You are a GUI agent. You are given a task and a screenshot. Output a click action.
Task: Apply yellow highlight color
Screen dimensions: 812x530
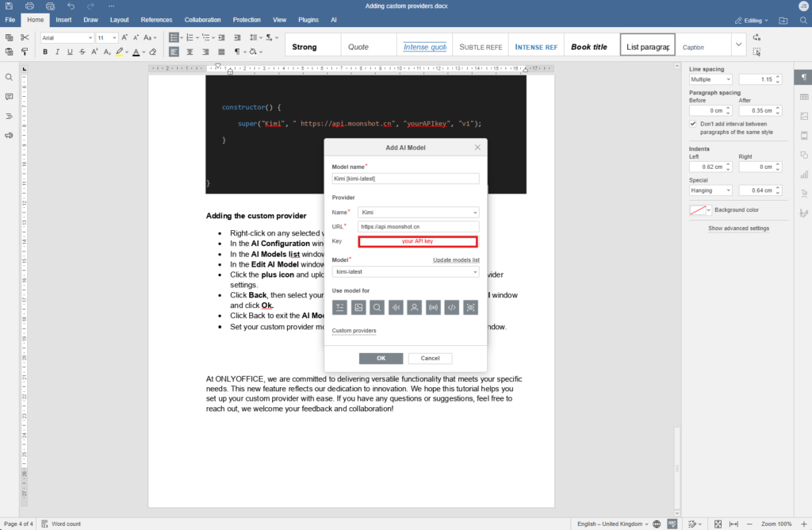[x=120, y=52]
